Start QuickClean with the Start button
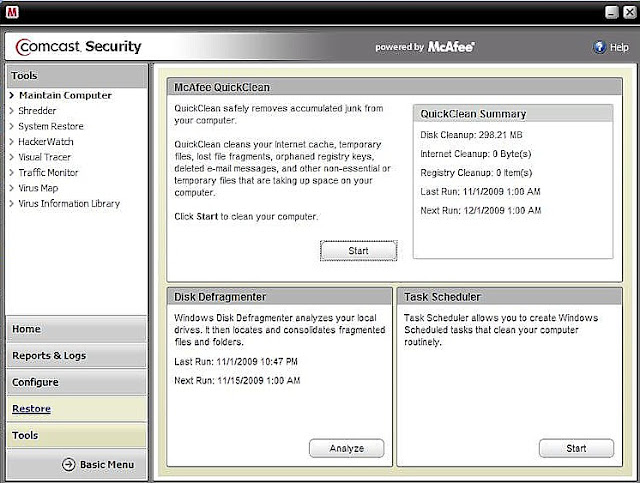Image resolution: width=640 pixels, height=483 pixels. 358,251
